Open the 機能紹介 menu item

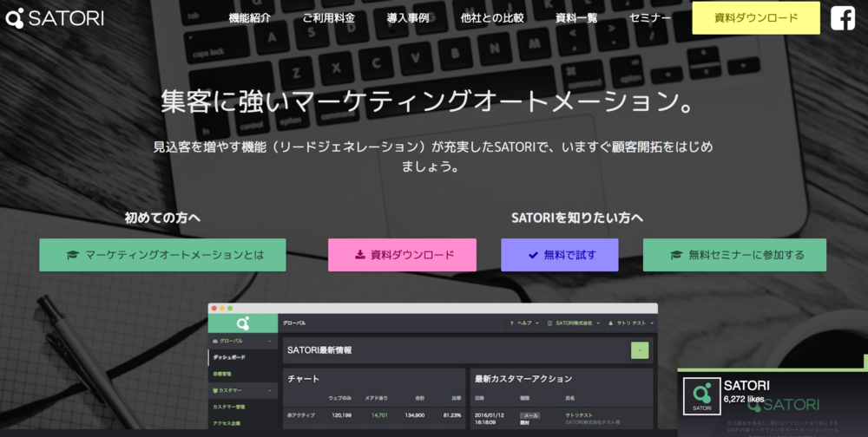[251, 18]
